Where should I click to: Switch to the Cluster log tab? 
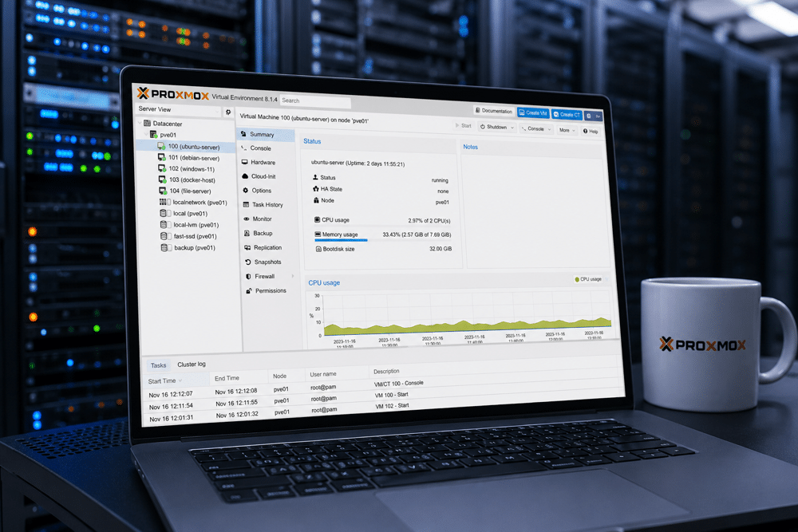[x=192, y=365]
